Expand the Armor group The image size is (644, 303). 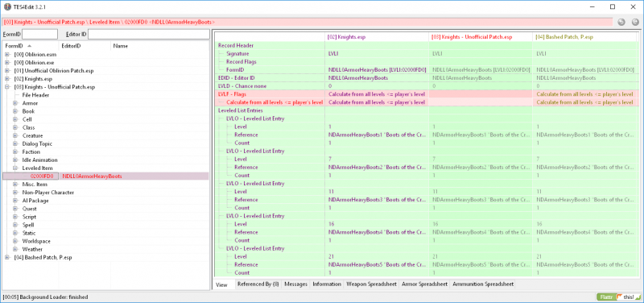(x=15, y=103)
